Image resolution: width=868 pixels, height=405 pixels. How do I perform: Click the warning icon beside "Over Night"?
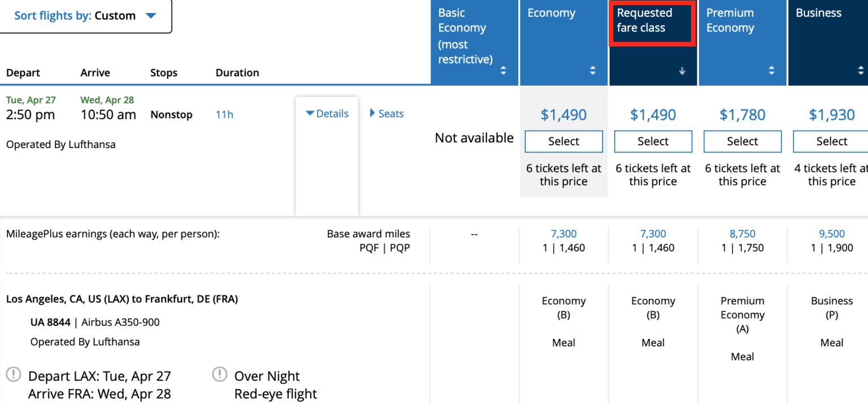point(220,374)
